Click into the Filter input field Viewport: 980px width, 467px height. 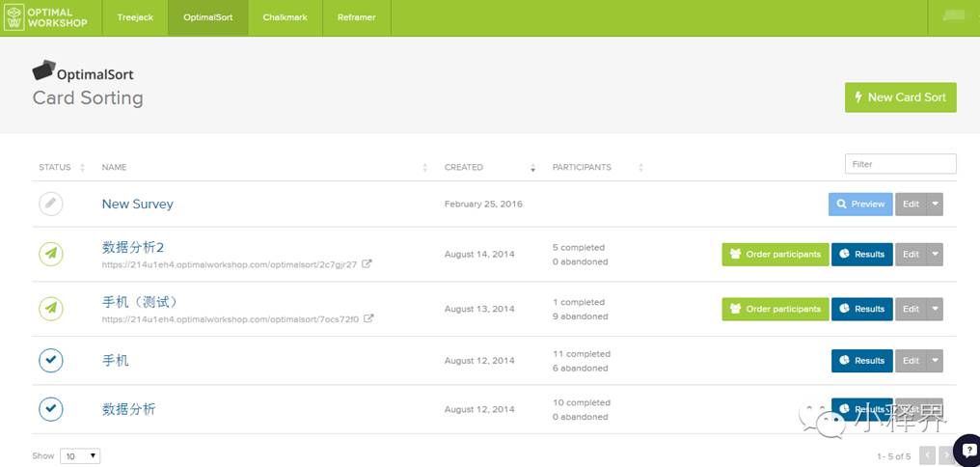click(x=900, y=164)
